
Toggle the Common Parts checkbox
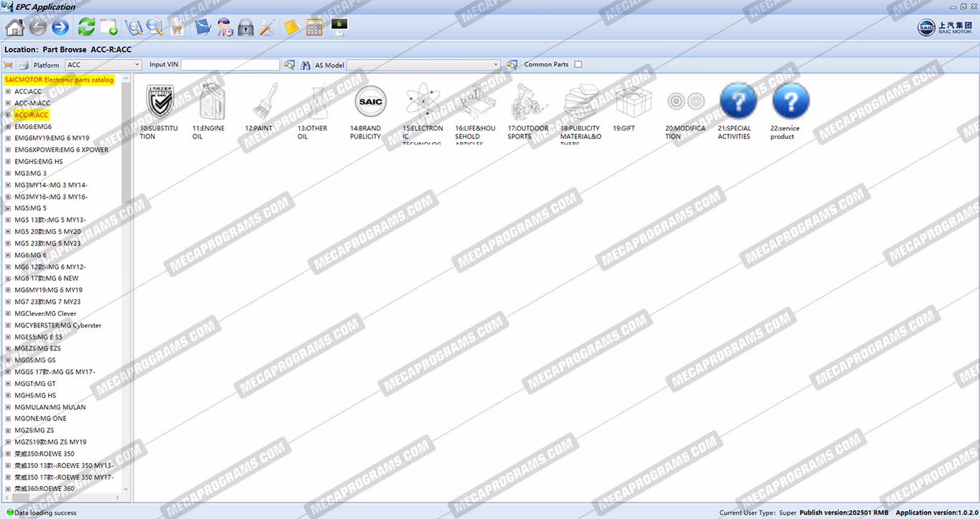tap(578, 65)
